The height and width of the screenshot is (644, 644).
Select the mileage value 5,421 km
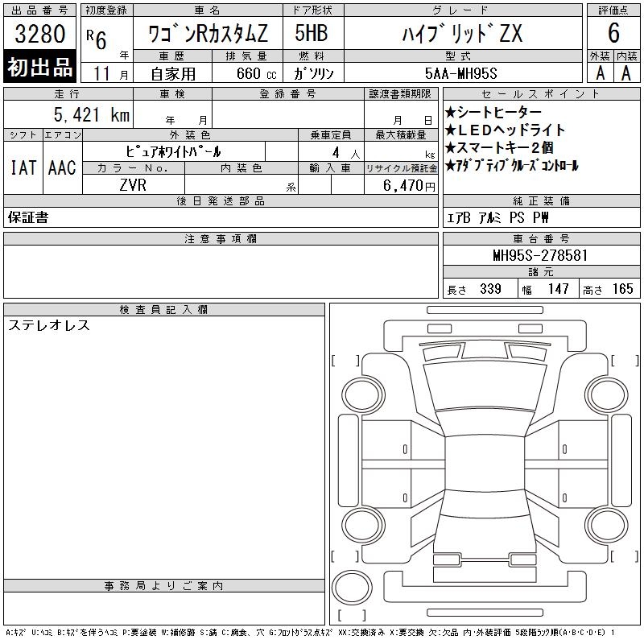[91, 115]
